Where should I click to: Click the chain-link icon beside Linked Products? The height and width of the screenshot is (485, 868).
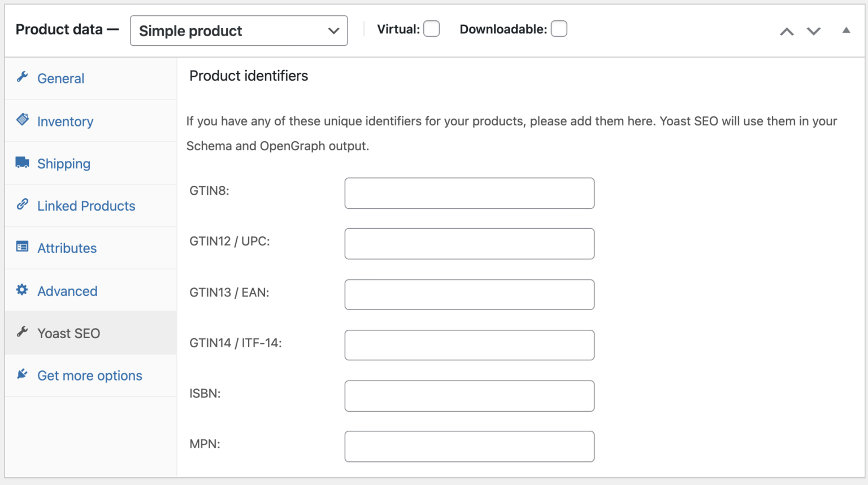[x=22, y=205]
